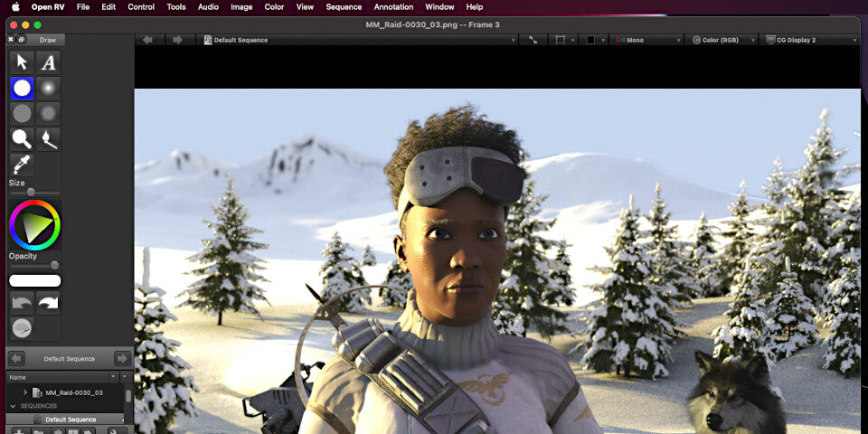Pick a color from the color wheel

click(x=34, y=225)
